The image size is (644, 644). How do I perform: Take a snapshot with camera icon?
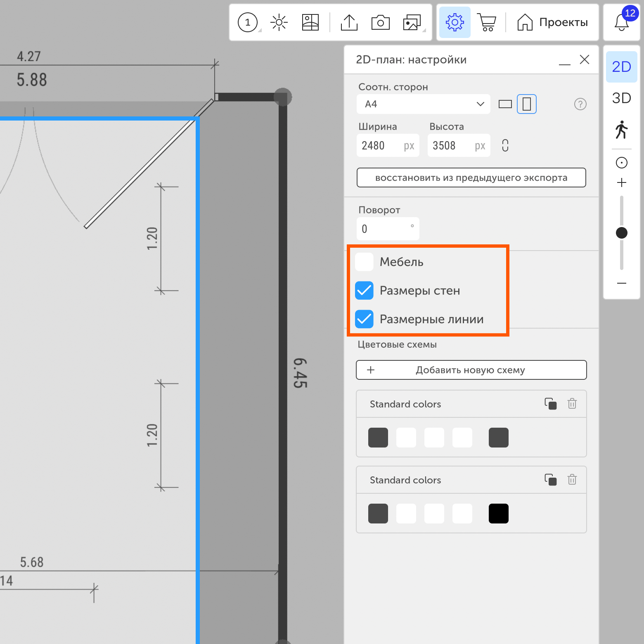point(380,22)
